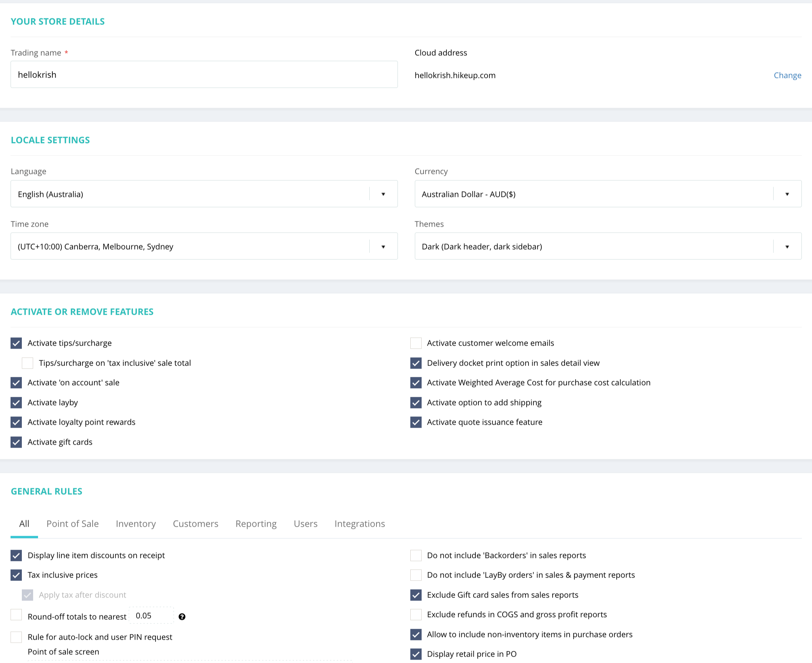
Task: Select the Integrations tab
Action: 360,524
